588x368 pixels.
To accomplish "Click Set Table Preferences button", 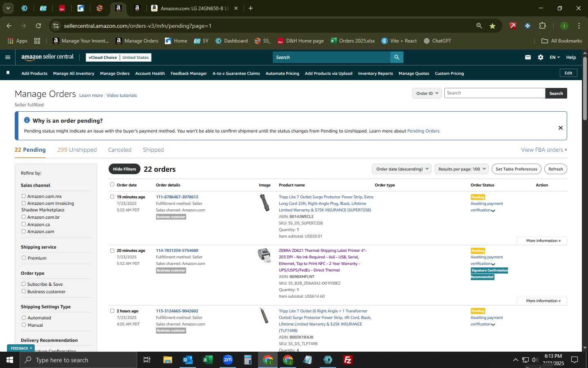I will [516, 169].
